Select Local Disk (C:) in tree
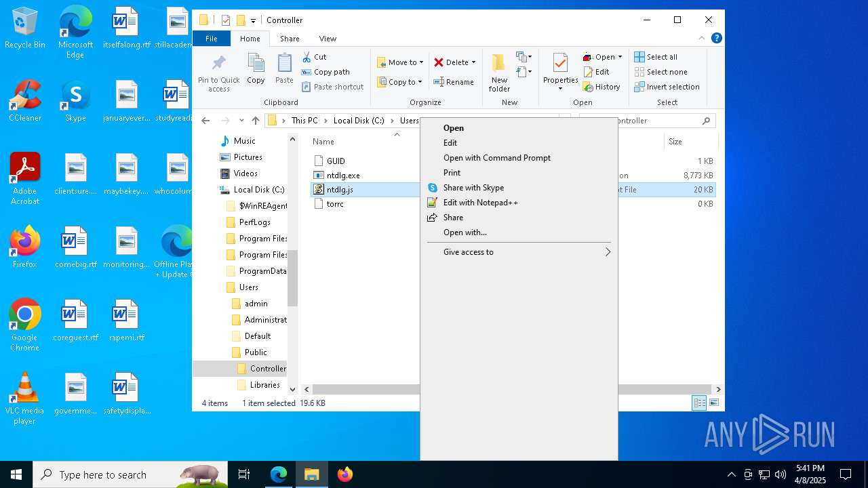Screen dimensions: 868x488 (x=252, y=190)
